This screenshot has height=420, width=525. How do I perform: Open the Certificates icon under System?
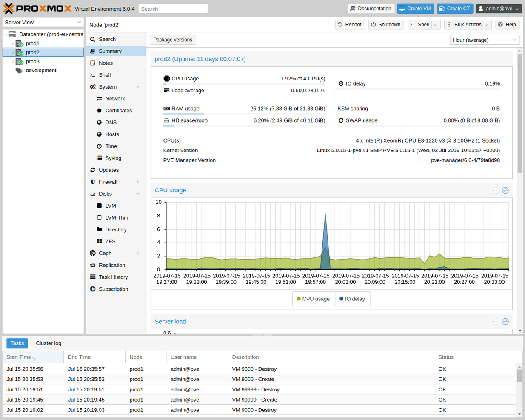click(x=99, y=110)
